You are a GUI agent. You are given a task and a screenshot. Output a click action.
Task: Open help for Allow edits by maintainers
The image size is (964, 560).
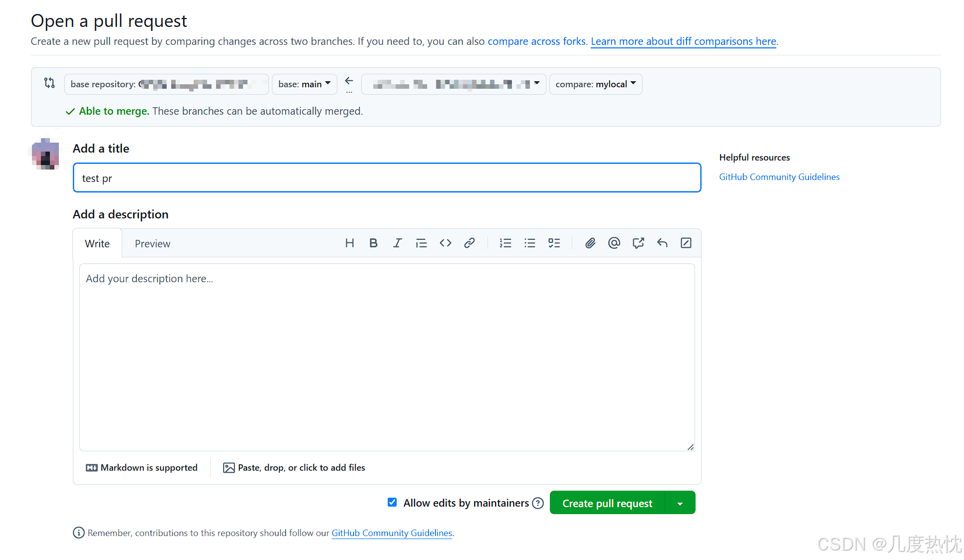coord(538,503)
